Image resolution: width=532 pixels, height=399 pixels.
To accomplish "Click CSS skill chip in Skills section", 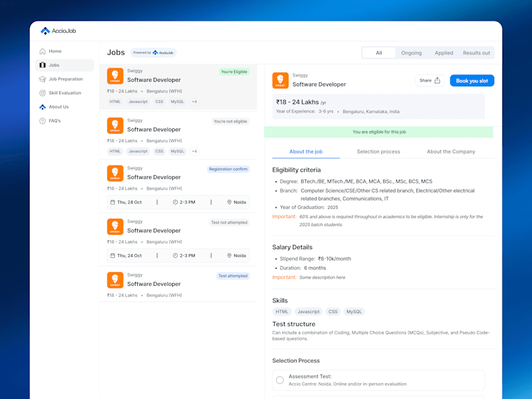I will coord(333,311).
